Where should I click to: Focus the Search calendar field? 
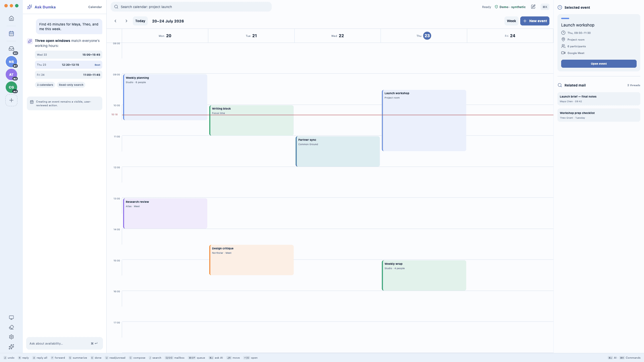click(x=191, y=7)
